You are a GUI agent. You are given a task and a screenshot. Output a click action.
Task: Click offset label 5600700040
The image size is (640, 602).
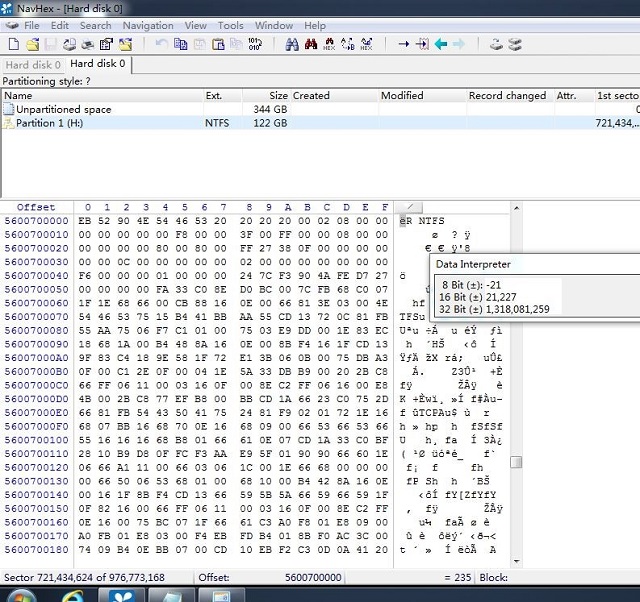(x=36, y=275)
